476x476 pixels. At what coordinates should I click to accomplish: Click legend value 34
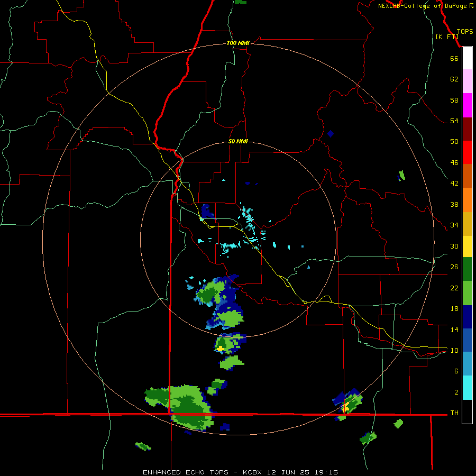tap(454, 225)
